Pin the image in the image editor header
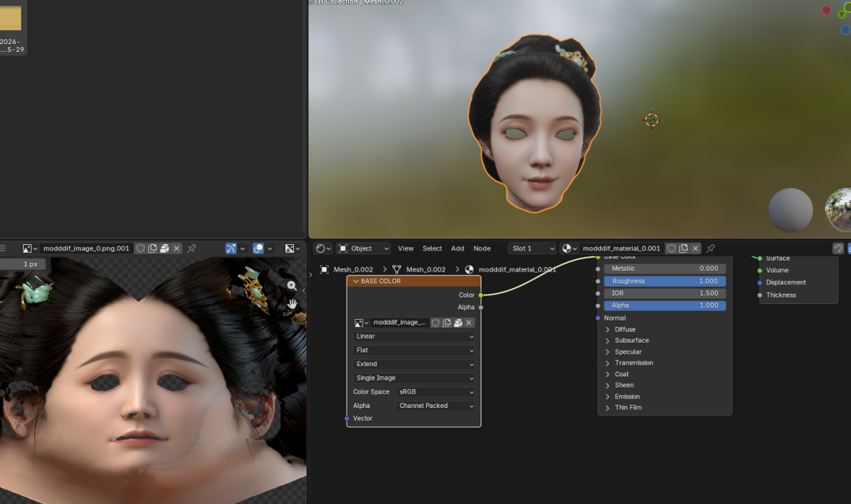 pos(191,248)
